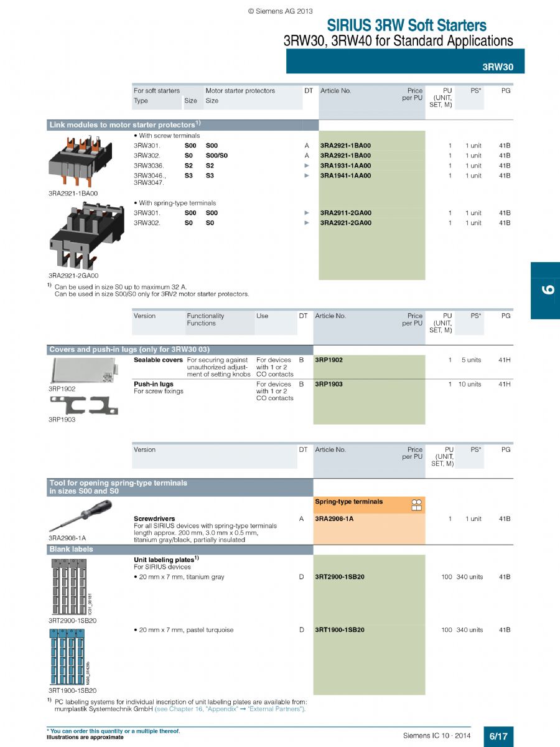Select the spring-type link module image
This screenshot has width=560, height=747.
click(86, 237)
